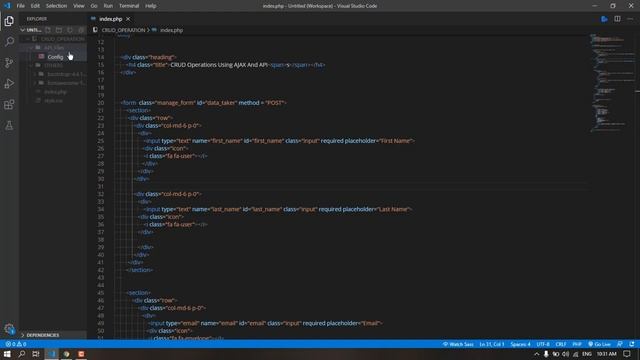
Task: Open the Windows Action Center icon
Action: coord(627,354)
